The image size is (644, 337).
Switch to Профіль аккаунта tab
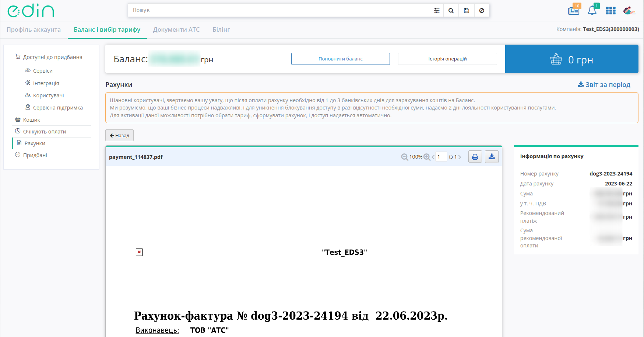point(34,29)
